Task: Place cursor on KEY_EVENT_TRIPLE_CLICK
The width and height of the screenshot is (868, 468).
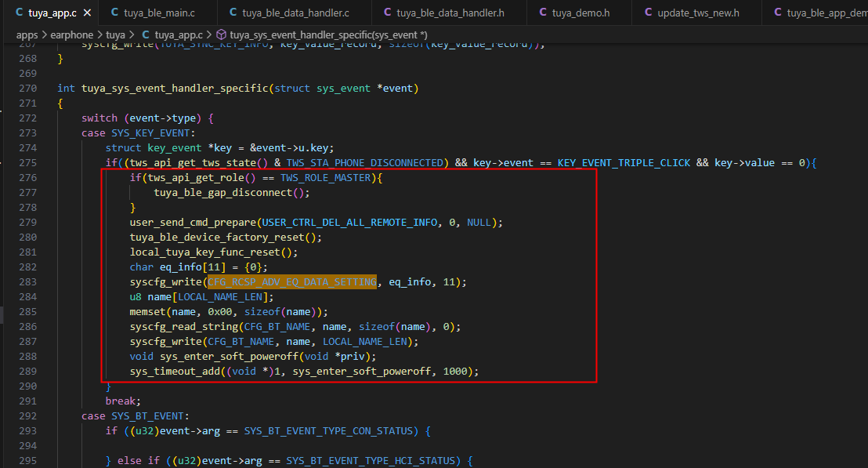Action: 624,163
